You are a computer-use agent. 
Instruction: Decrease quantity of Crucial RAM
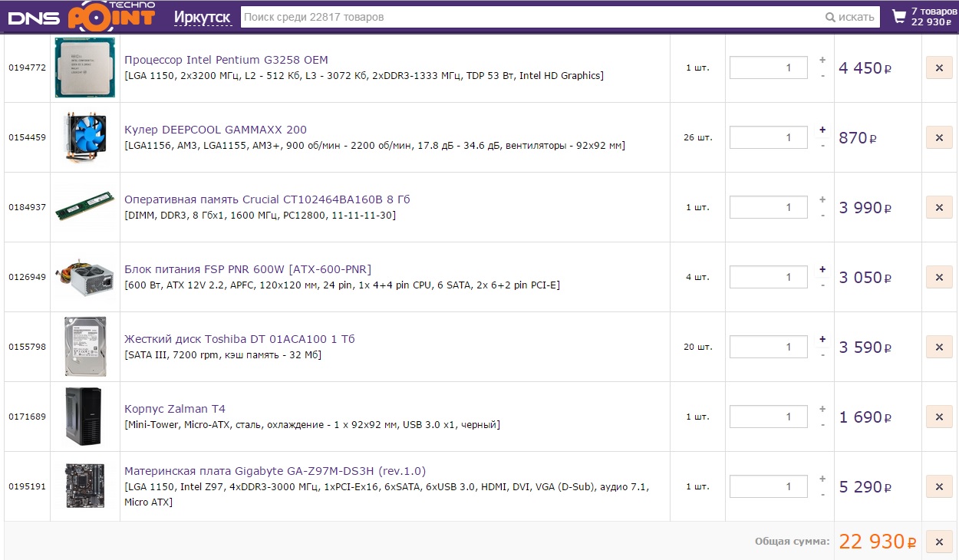822,215
